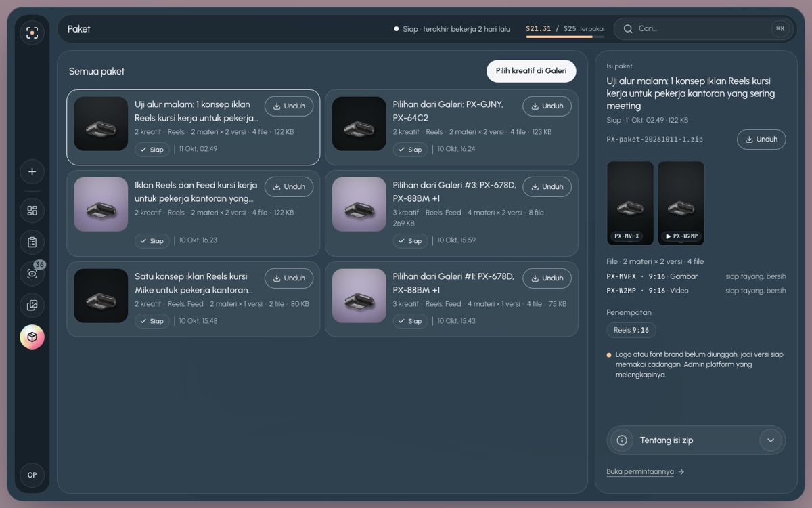This screenshot has width=812, height=508.
Task: Click Siap badge dated 10 Okt, 15.48
Action: click(x=152, y=322)
